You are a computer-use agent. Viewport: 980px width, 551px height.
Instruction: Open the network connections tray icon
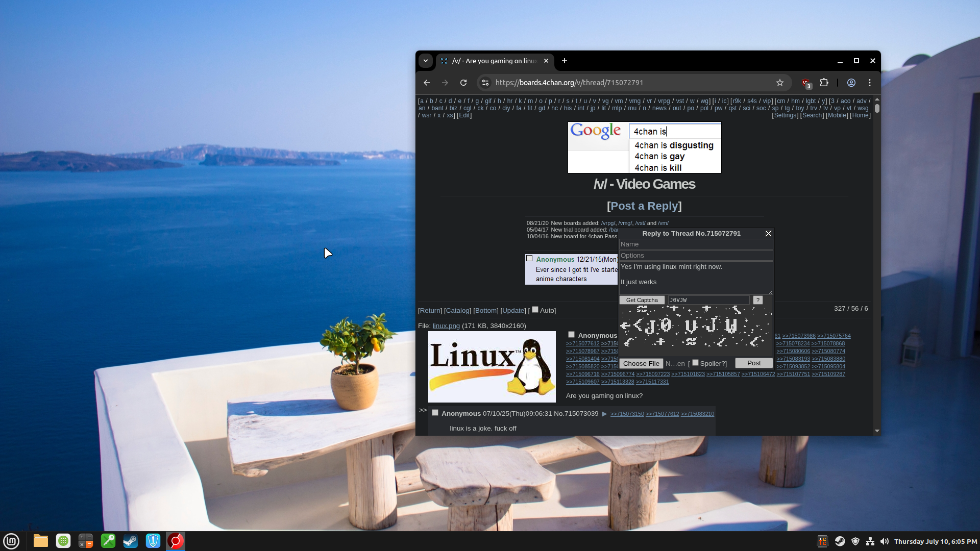point(870,541)
